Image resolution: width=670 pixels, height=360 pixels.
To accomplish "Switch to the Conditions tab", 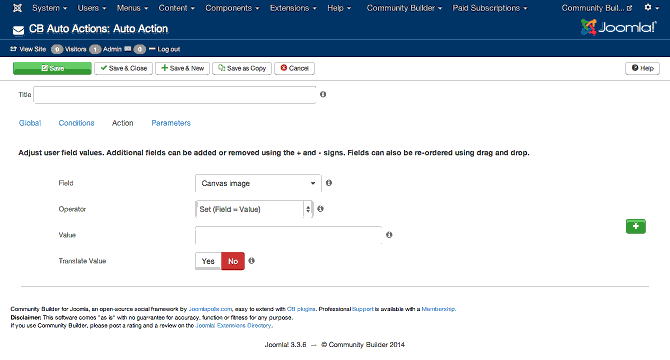I will (76, 123).
